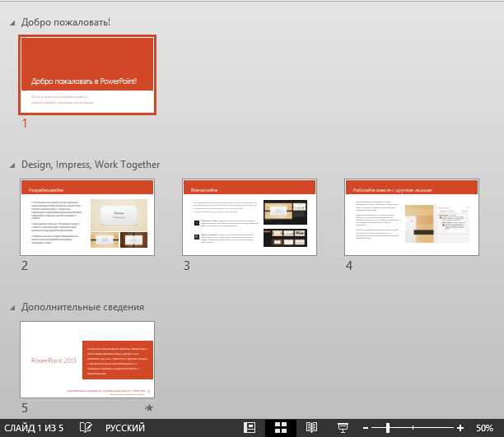Click the zoom slider handle

click(x=388, y=428)
